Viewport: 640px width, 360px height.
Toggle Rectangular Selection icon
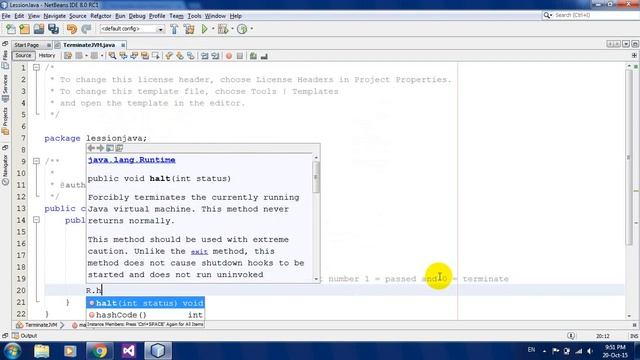point(156,56)
